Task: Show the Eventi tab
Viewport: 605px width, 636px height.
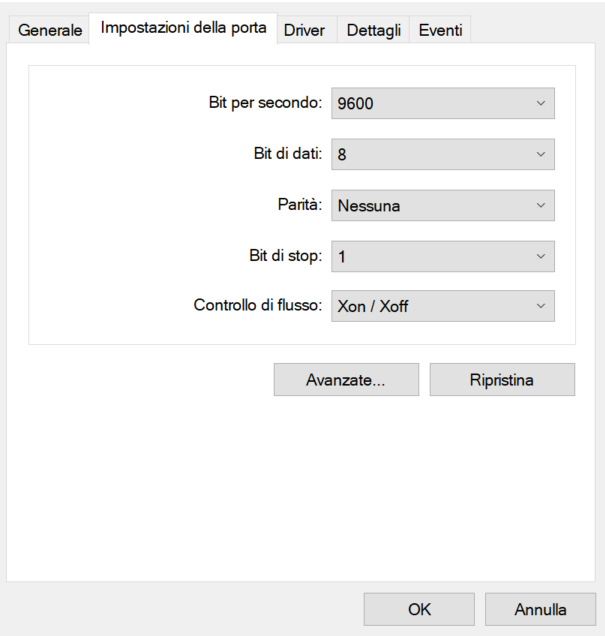Action: click(440, 30)
